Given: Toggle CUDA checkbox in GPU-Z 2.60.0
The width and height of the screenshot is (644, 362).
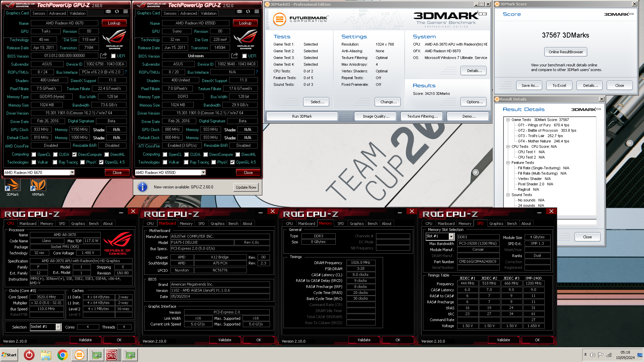Looking at the screenshot, I should (x=55, y=155).
